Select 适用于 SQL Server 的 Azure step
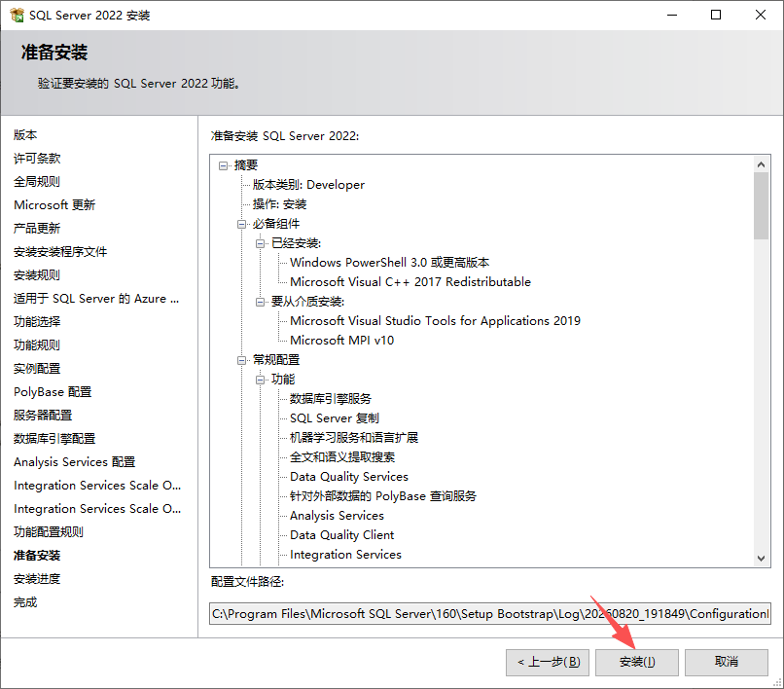784x689 pixels. click(96, 298)
